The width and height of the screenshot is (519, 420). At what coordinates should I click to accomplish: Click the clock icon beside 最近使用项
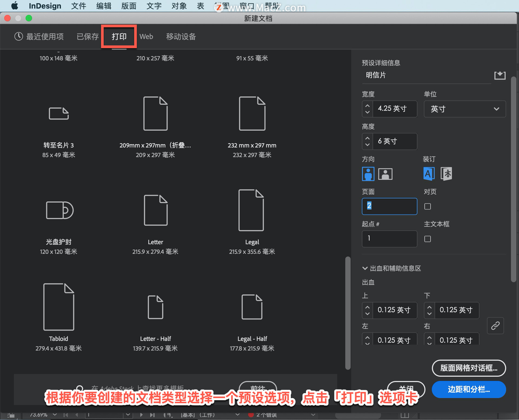tap(19, 36)
